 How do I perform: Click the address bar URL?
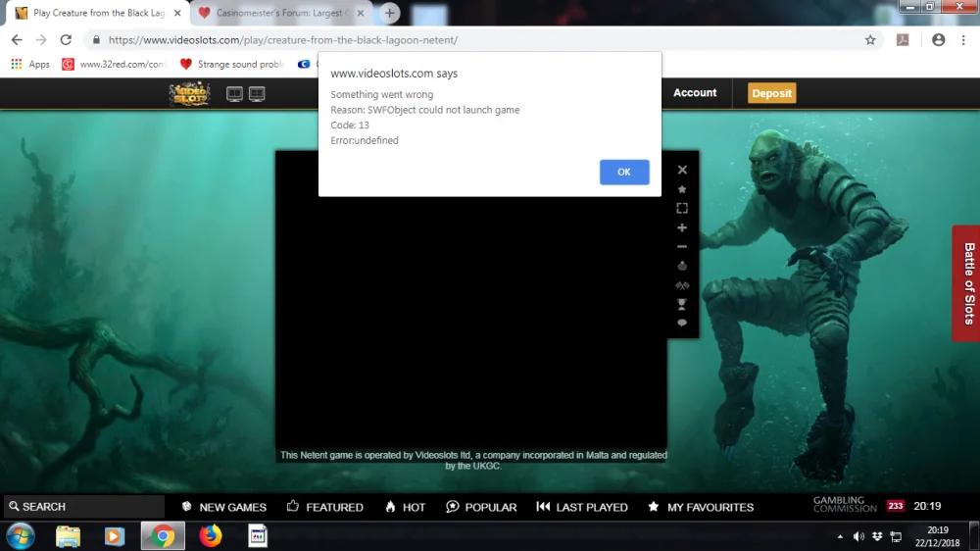pyautogui.click(x=282, y=40)
